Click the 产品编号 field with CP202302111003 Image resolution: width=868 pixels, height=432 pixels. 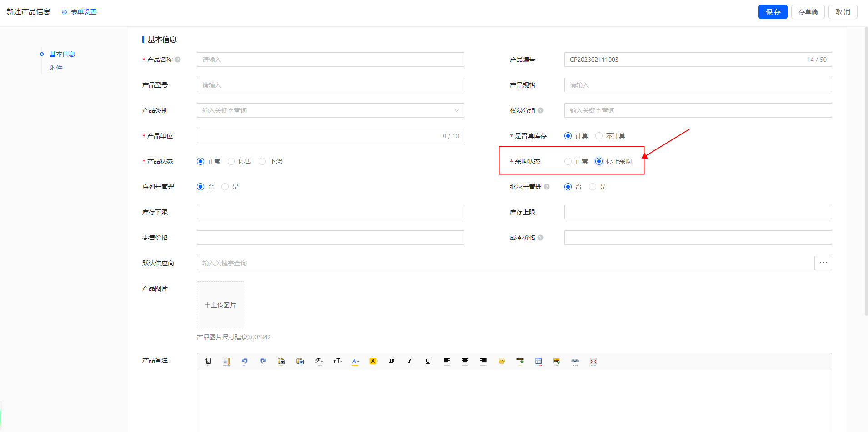pos(698,60)
